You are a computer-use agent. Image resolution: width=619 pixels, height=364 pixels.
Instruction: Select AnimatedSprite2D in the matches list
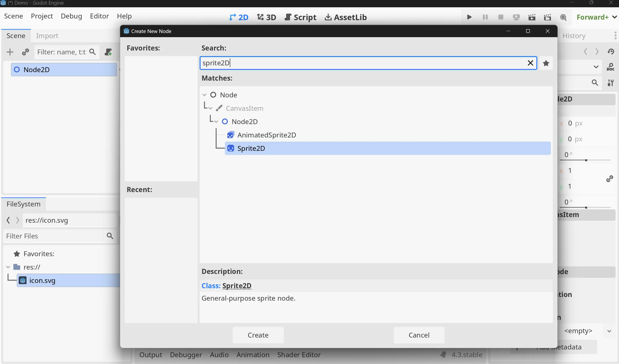pos(266,135)
